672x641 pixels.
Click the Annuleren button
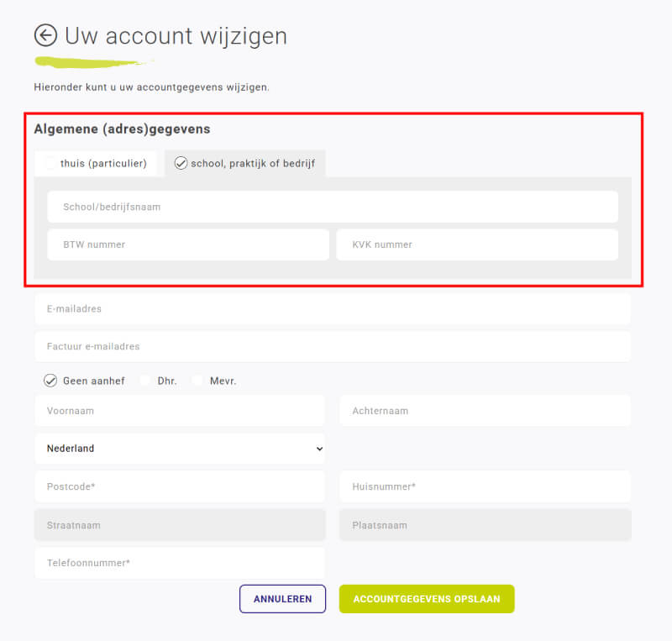click(282, 599)
